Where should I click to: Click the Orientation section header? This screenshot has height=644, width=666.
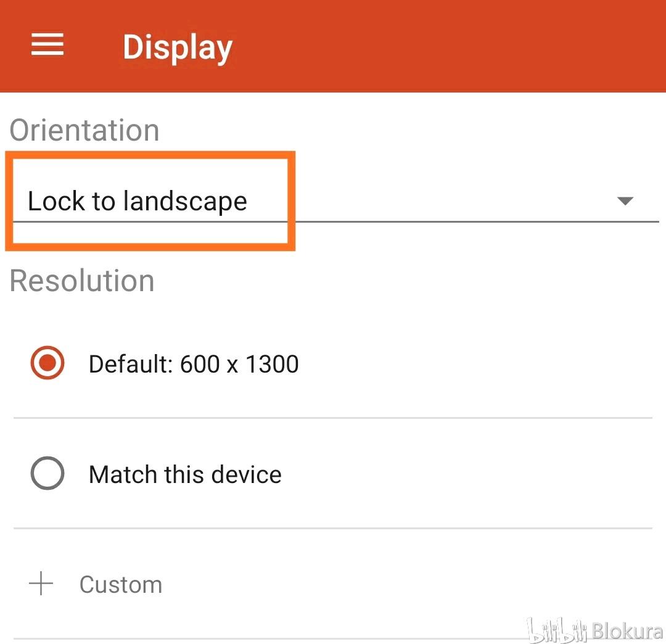(84, 130)
